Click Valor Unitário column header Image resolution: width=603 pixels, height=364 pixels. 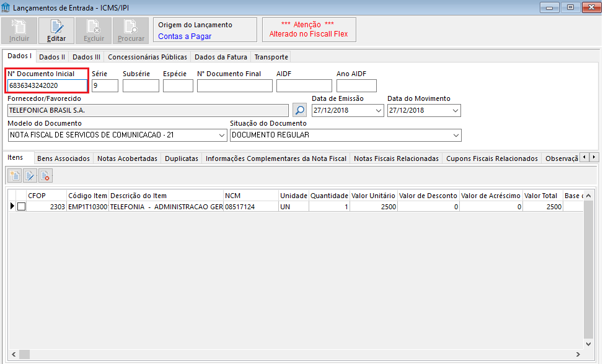(x=374, y=196)
